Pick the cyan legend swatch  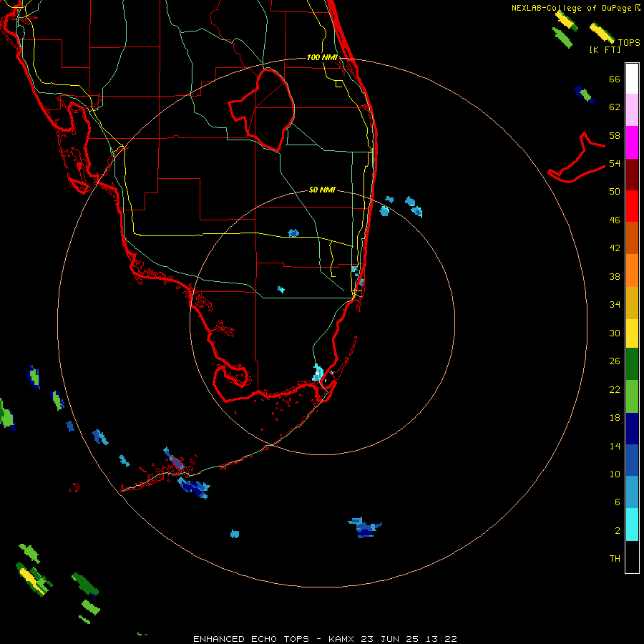click(632, 524)
